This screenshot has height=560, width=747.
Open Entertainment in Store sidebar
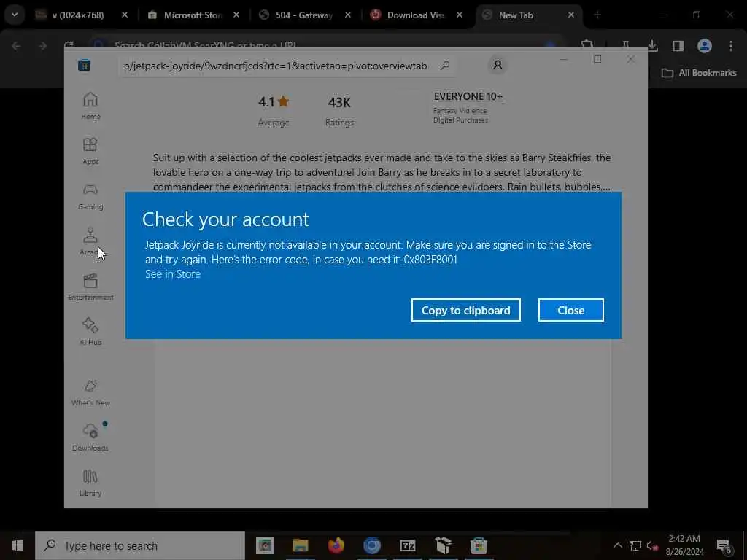(x=90, y=287)
